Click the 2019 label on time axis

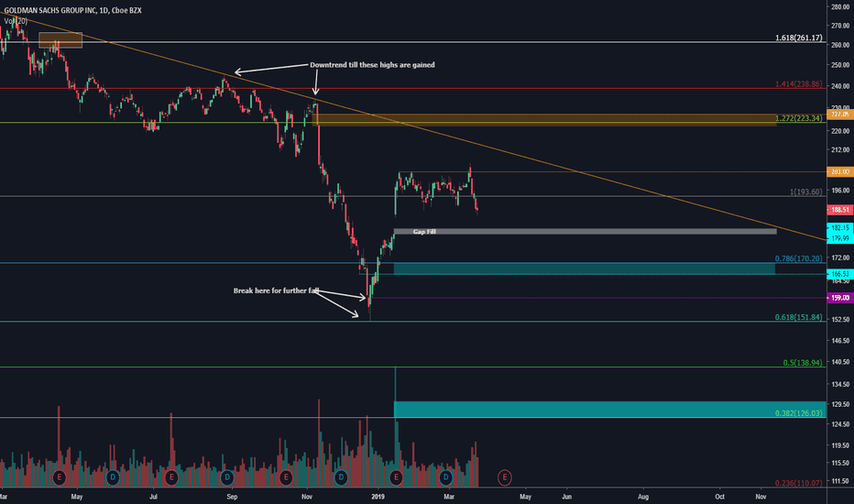[x=378, y=497]
